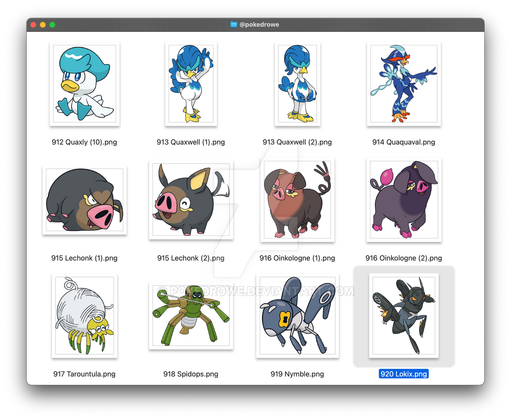Select the 912 Quaxly (10) thumbnail
The image size is (511, 420).
click(84, 84)
